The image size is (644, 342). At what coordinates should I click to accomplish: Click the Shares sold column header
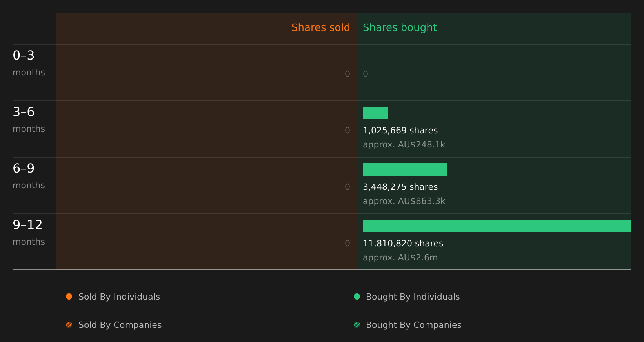pos(320,27)
